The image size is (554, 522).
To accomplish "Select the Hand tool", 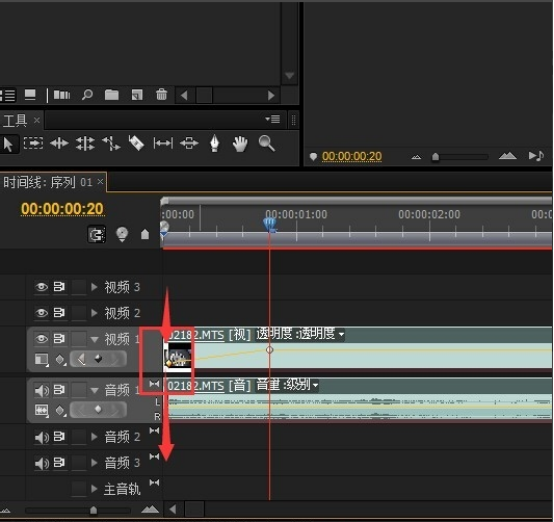I will [x=240, y=144].
